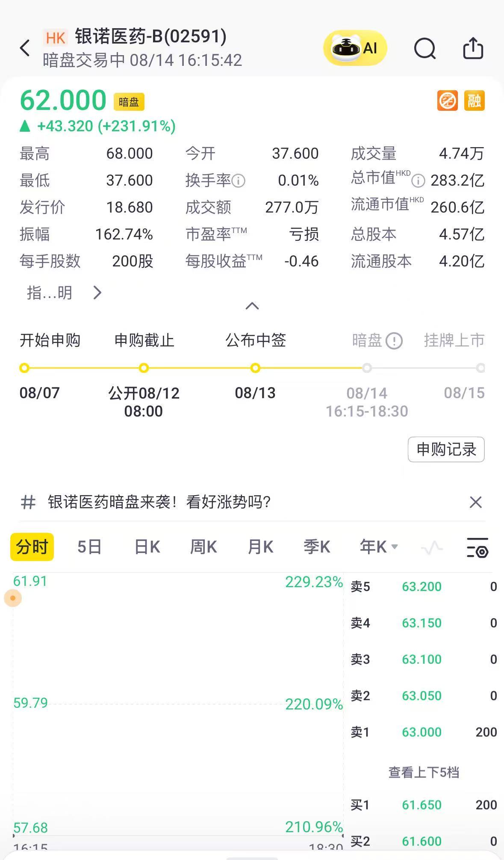Image resolution: width=504 pixels, height=860 pixels.
Task: Tap the 融 margin badge icon
Action: 474,101
